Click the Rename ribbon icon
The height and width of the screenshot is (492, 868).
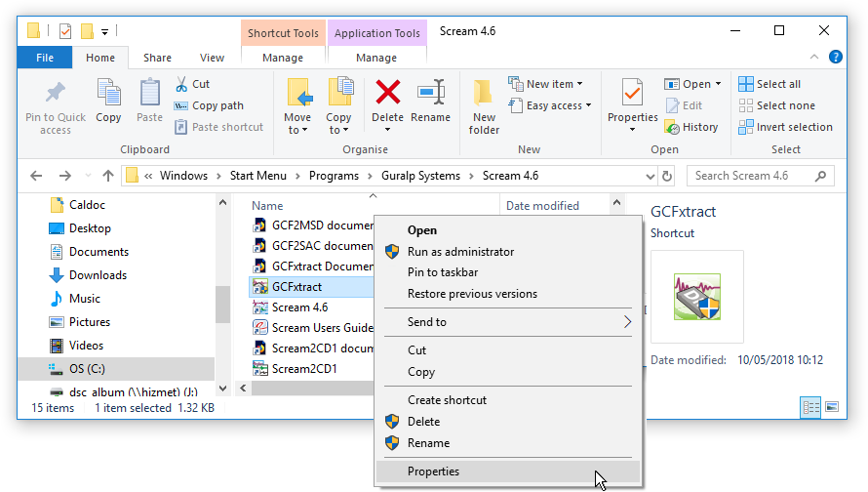(x=431, y=92)
